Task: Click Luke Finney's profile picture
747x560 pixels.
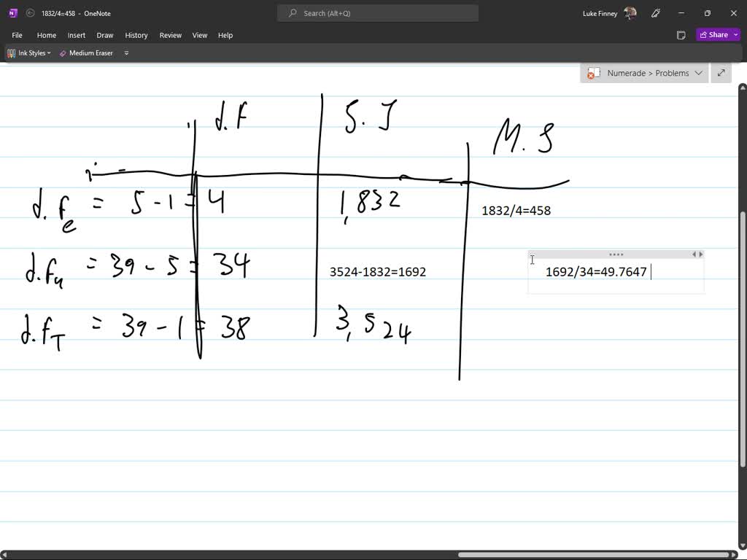Action: click(632, 12)
